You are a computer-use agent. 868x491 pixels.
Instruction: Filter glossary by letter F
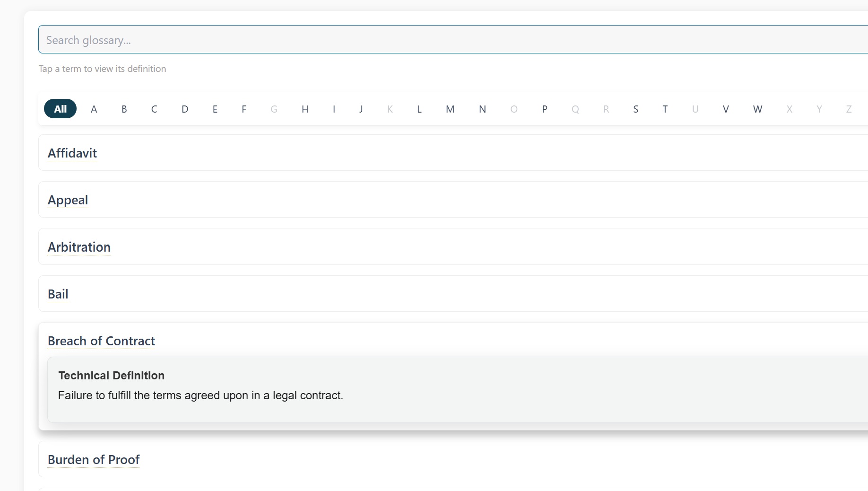(244, 109)
